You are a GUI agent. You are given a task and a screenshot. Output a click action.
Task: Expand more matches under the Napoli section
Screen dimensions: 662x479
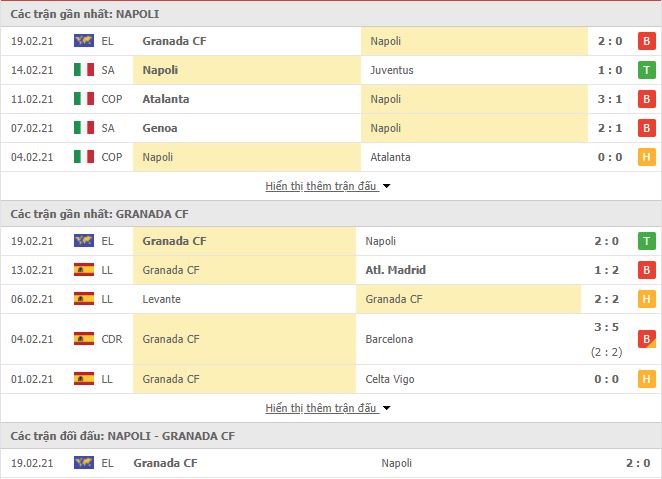point(321,186)
